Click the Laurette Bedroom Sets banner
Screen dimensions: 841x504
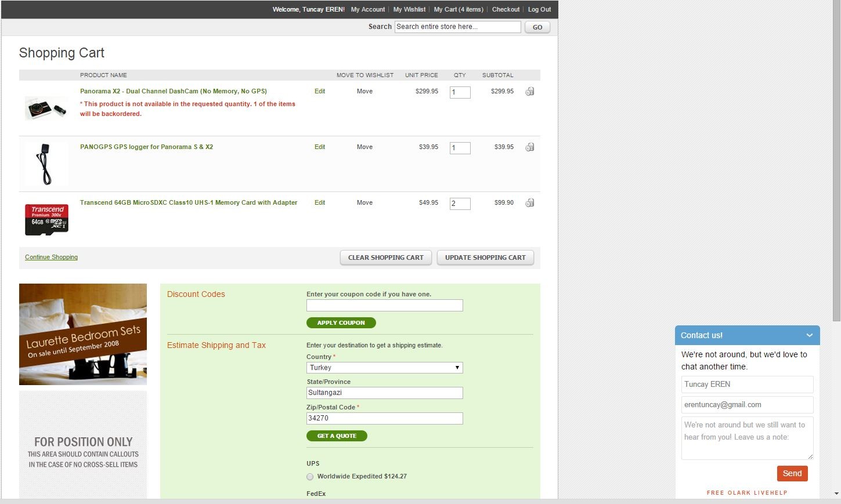pos(83,334)
